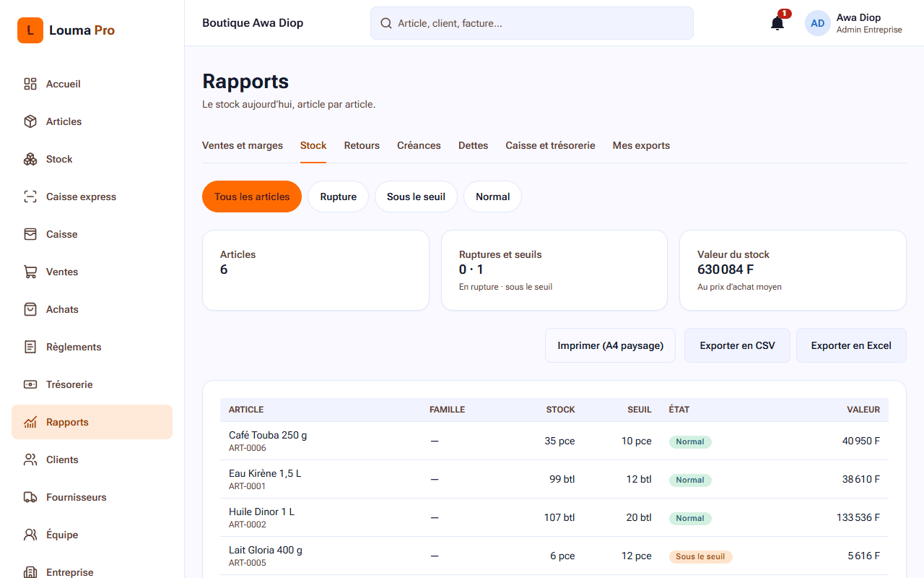Click the article code ART-0001
The image size is (924, 578).
247,486
